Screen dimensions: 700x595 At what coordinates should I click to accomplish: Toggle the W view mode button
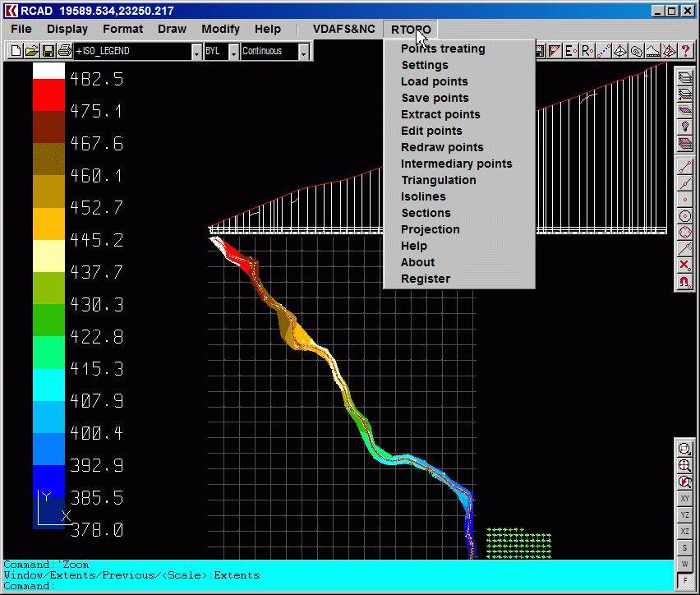point(684,565)
